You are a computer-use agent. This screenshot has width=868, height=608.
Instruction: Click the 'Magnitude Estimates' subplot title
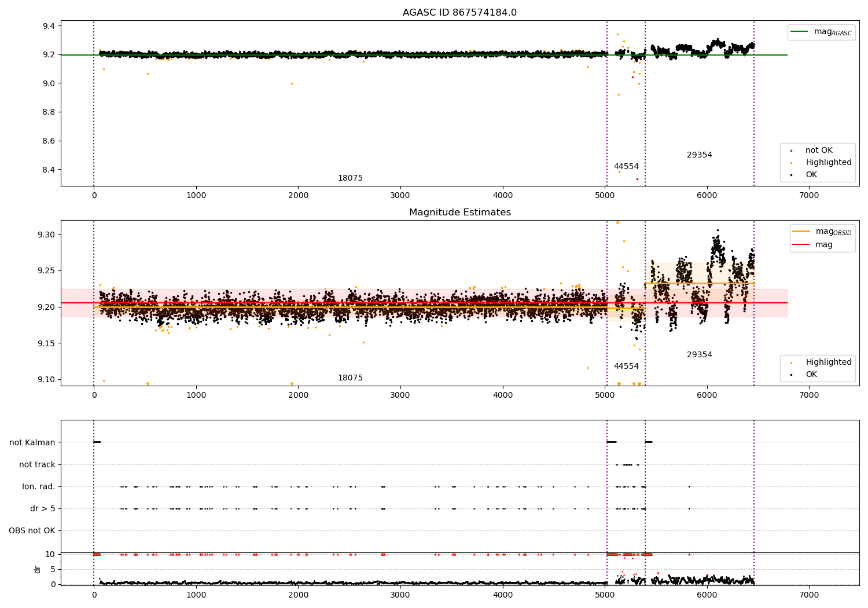pos(459,213)
